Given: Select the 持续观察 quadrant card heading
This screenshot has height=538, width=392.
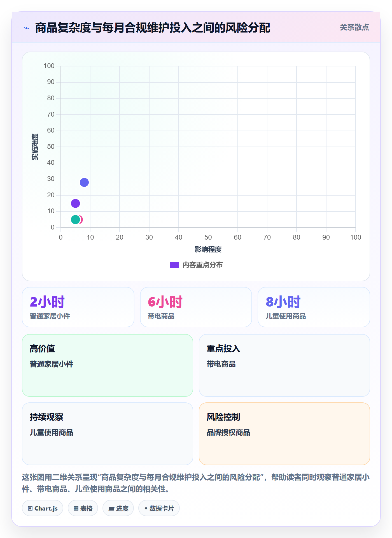Looking at the screenshot, I should point(46,417).
